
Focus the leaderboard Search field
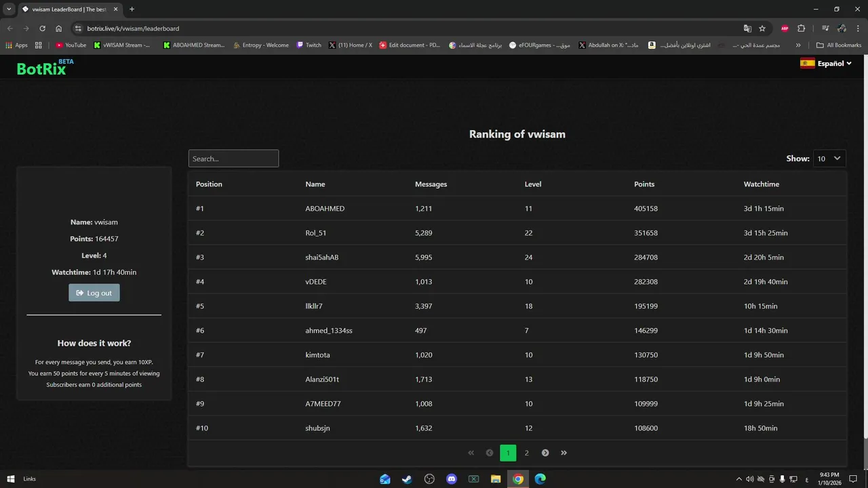(x=233, y=159)
